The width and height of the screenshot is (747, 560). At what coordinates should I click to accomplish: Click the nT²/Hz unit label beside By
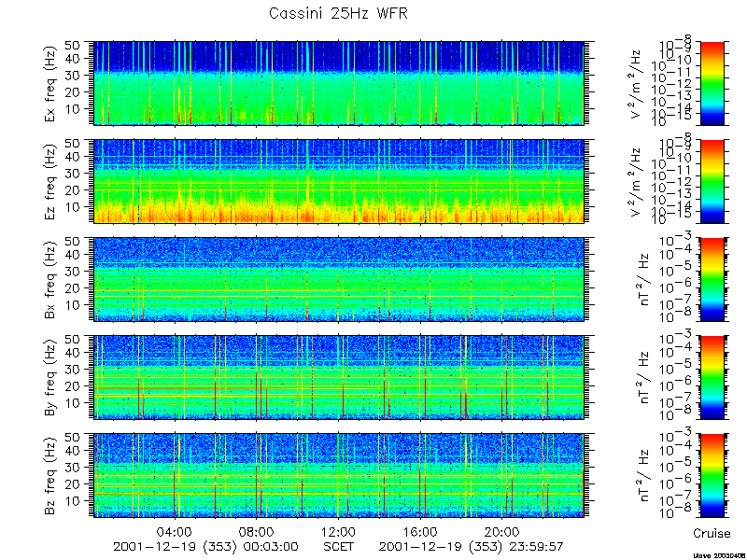click(x=643, y=378)
